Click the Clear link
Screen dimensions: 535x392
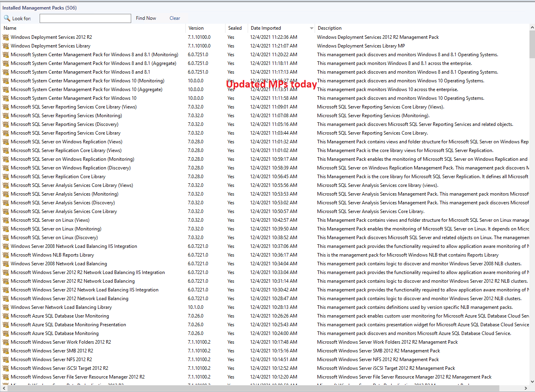point(175,18)
